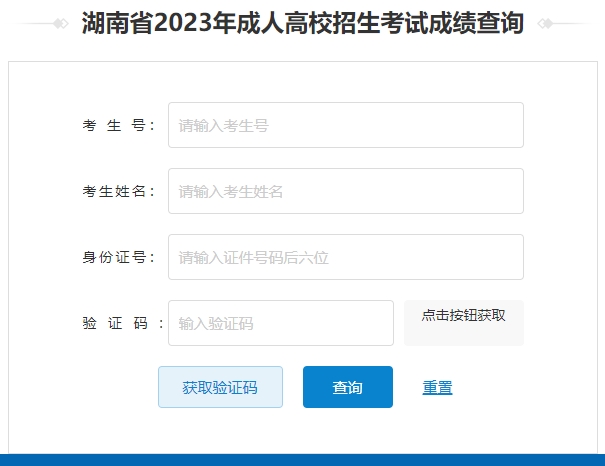Focus the 身份证号 last-six-digits field
The width and height of the screenshot is (605, 466).
346,257
